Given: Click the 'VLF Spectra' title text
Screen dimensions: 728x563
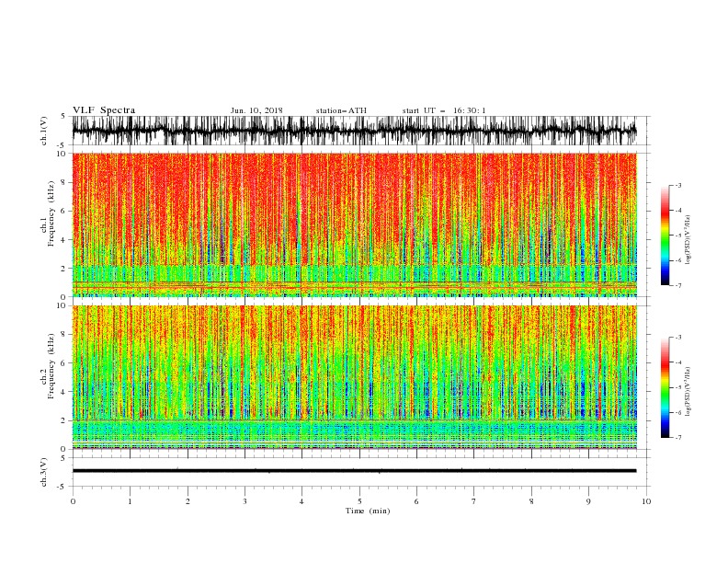Looking at the screenshot, I should point(104,110).
